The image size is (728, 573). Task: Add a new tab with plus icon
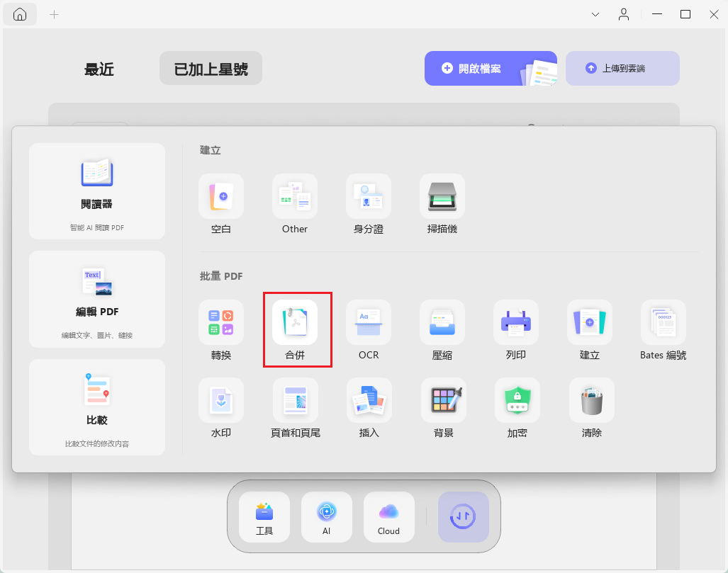pyautogui.click(x=55, y=14)
